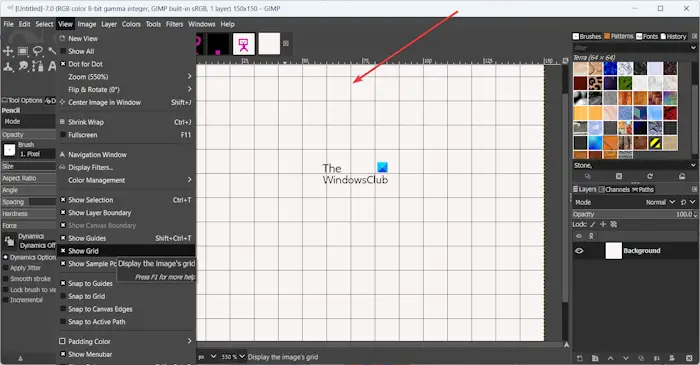The height and width of the screenshot is (365, 700).
Task: Refresh patterns icon below pattern grid
Action: coord(650,176)
